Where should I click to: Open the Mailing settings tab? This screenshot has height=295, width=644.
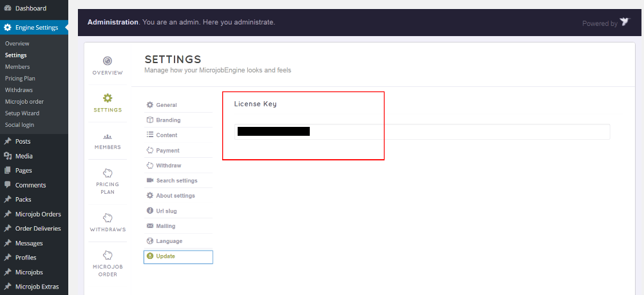coord(166,226)
